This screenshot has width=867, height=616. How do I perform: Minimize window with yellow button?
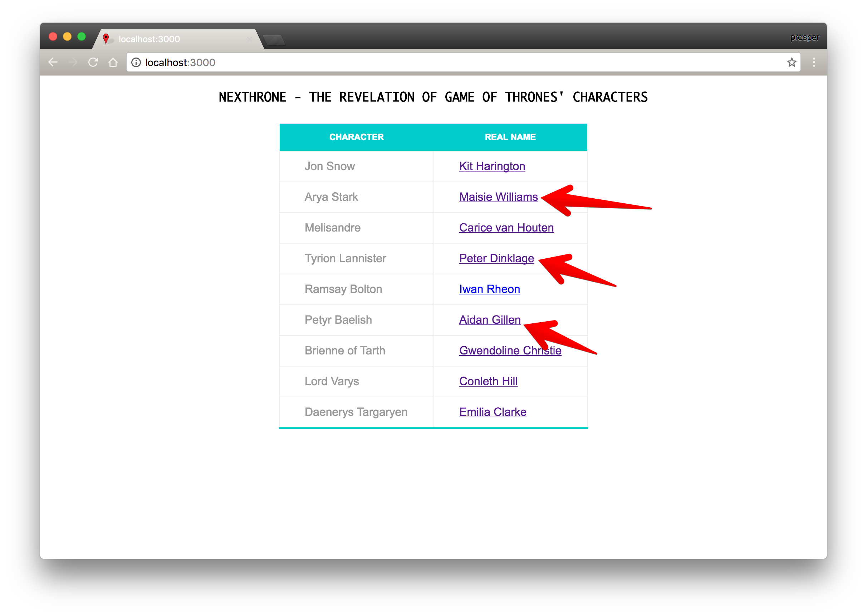click(x=67, y=37)
